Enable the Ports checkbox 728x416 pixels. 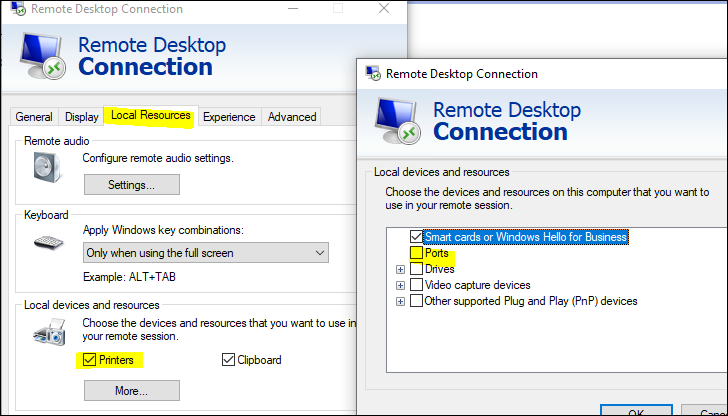(x=416, y=253)
